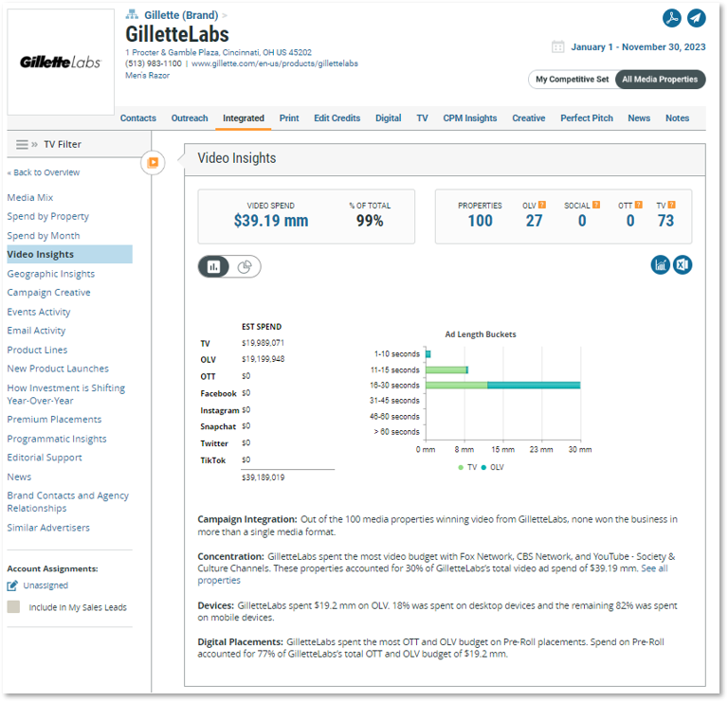728x702 pixels.
Task: Open the Contacts tab
Action: (x=138, y=118)
